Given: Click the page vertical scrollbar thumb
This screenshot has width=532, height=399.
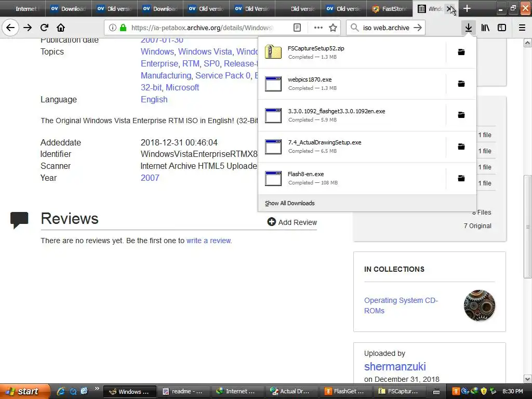Looking at the screenshot, I should point(528,227).
